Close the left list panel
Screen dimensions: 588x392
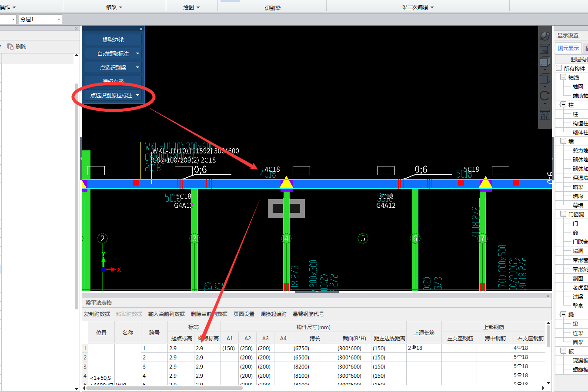point(76,29)
